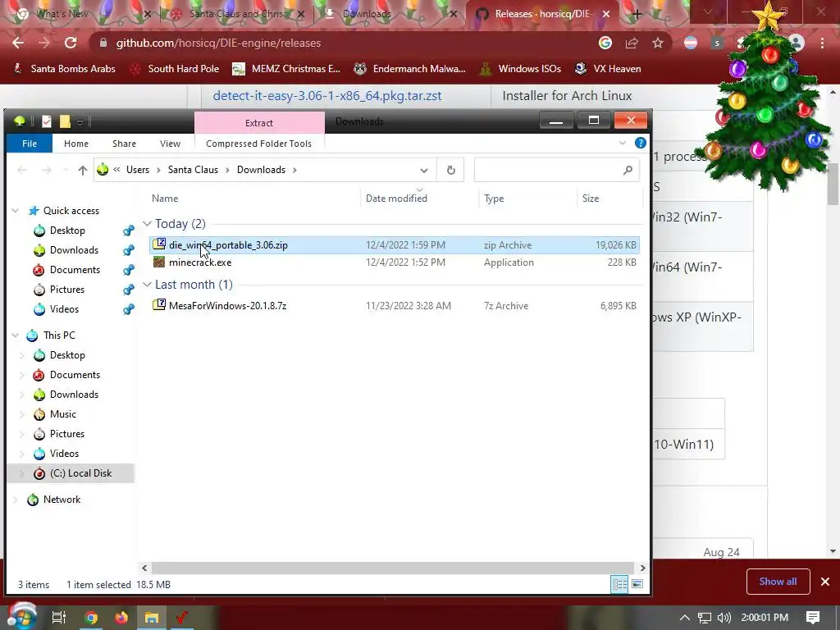Expand the Music folder under This PC
The height and width of the screenshot is (630, 840).
click(22, 414)
